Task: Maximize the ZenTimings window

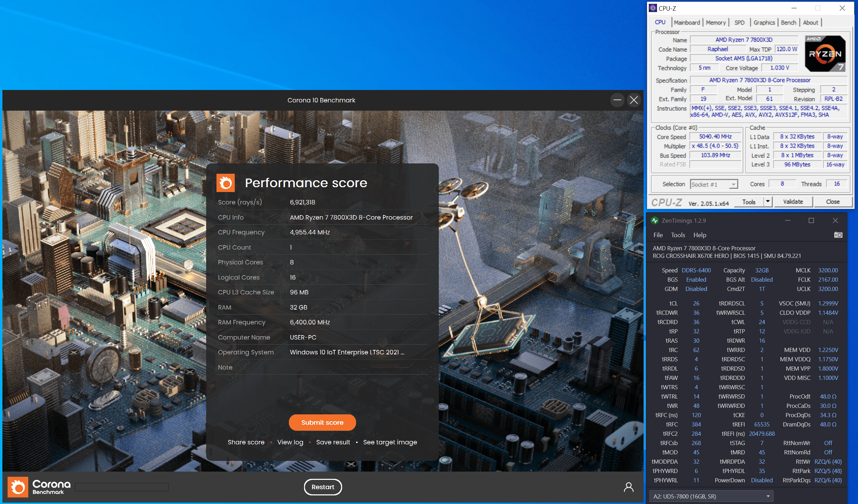Action: [811, 221]
